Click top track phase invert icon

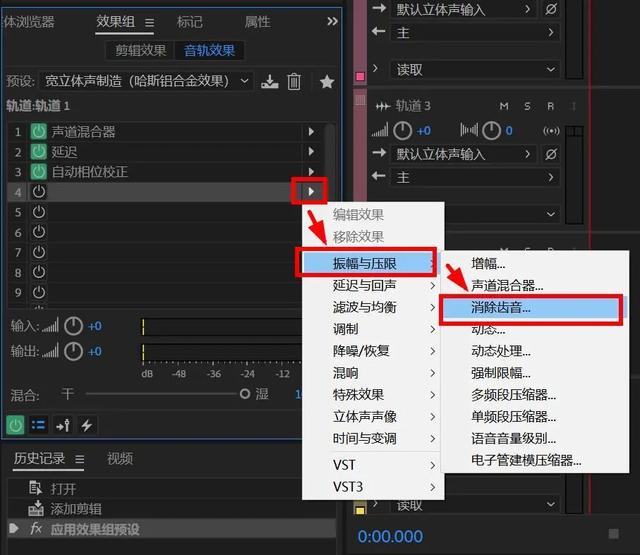click(x=551, y=9)
